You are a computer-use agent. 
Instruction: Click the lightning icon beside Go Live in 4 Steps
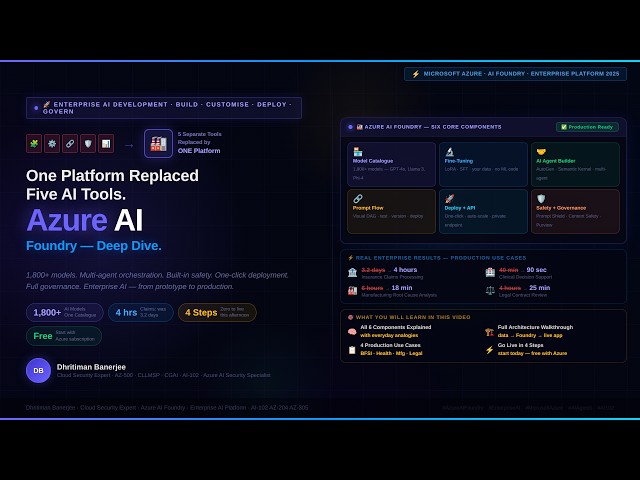pyautogui.click(x=489, y=350)
